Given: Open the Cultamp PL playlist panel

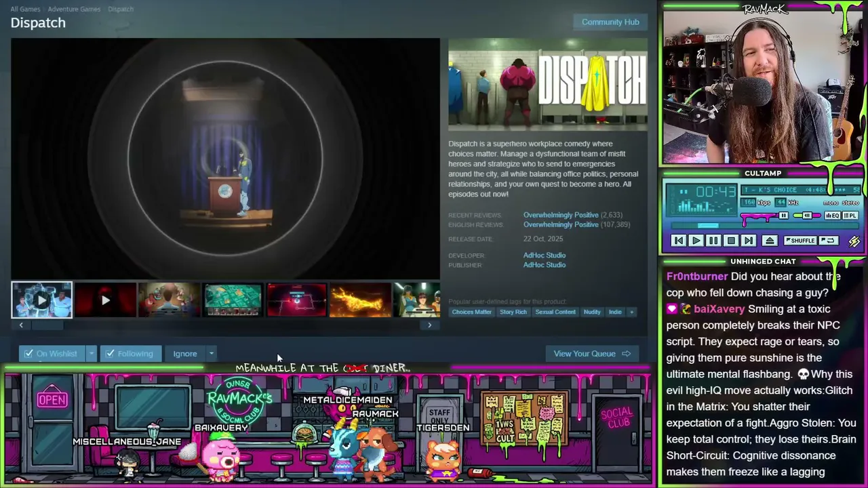Looking at the screenshot, I should [x=850, y=216].
